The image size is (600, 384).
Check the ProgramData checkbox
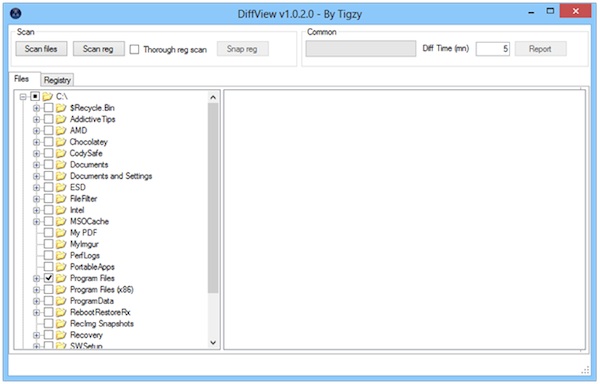tap(49, 301)
